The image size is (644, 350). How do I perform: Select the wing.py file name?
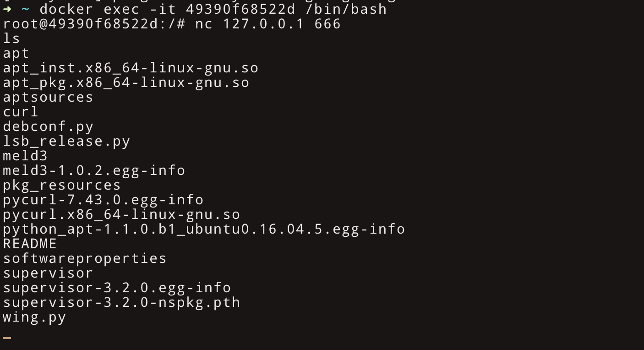click(x=34, y=317)
